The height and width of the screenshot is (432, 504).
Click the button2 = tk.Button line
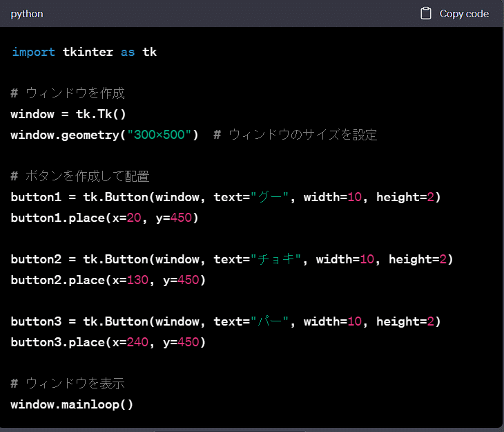click(x=232, y=259)
